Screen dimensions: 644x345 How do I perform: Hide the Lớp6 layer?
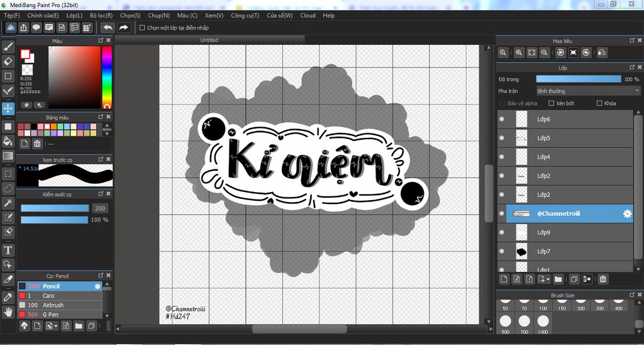point(501,119)
